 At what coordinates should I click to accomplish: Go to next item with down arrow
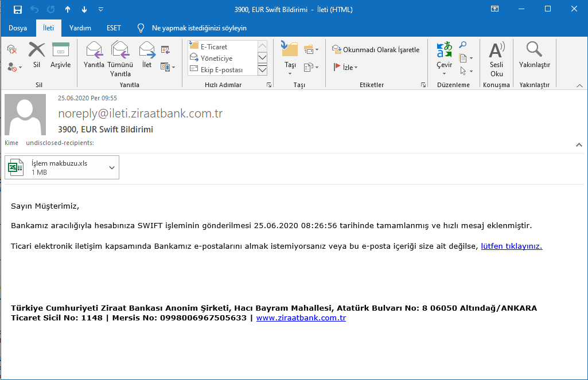pos(84,9)
